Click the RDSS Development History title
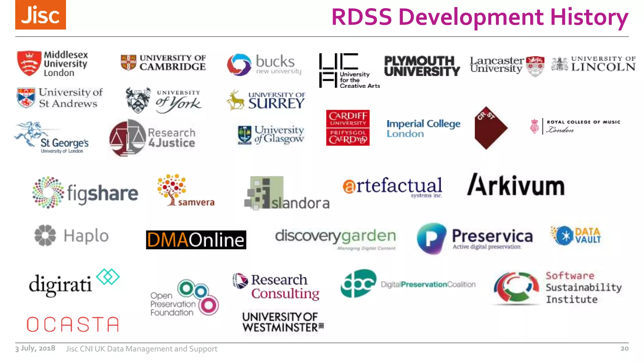 click(480, 17)
